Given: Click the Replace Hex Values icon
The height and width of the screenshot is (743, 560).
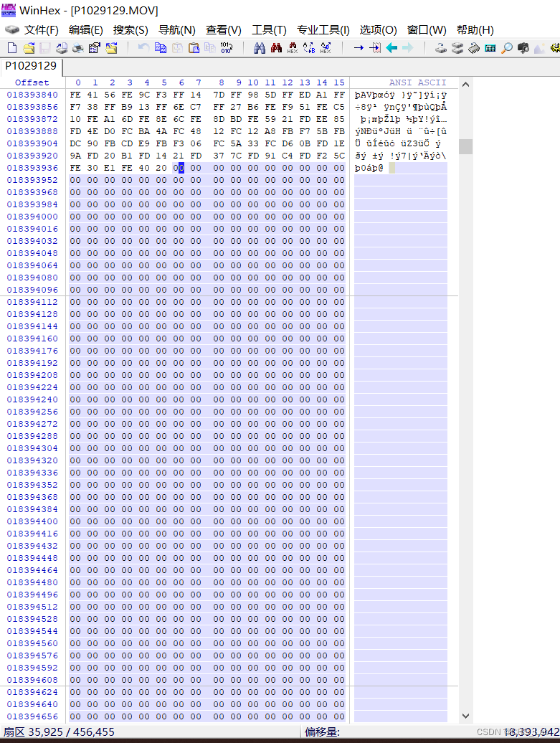Looking at the screenshot, I should 326,48.
